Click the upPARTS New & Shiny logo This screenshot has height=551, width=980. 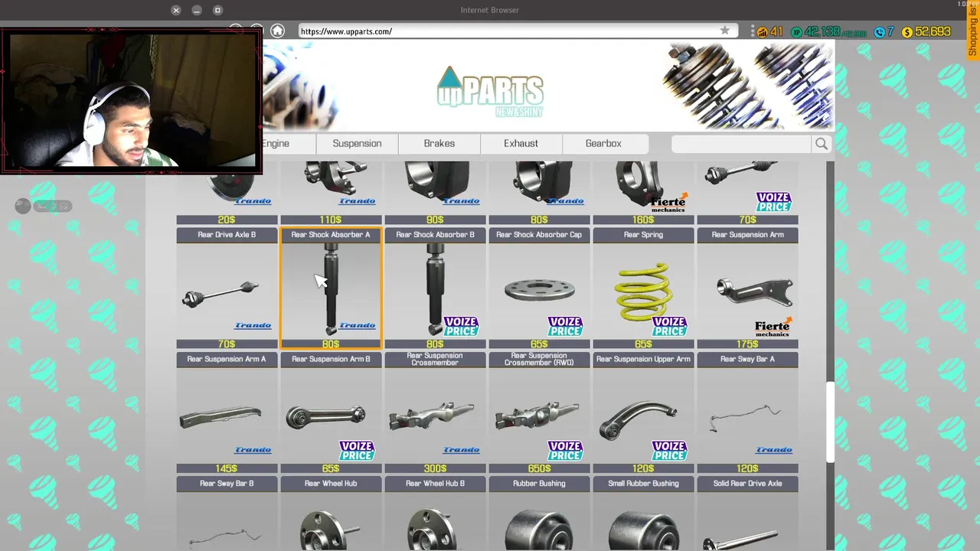click(x=490, y=92)
